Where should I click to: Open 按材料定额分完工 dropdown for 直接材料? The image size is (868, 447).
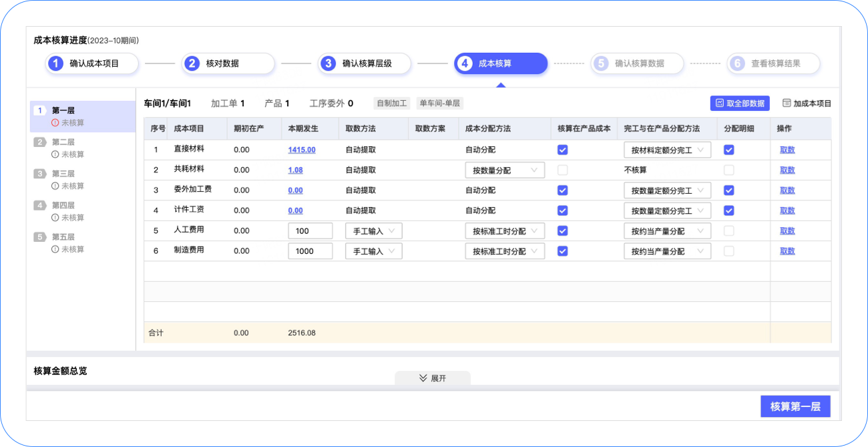point(667,150)
